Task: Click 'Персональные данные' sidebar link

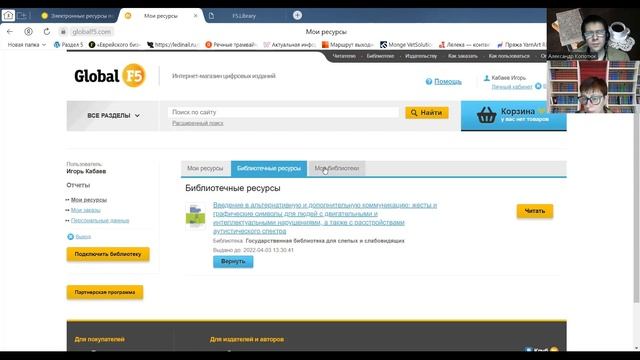Action: click(100, 220)
